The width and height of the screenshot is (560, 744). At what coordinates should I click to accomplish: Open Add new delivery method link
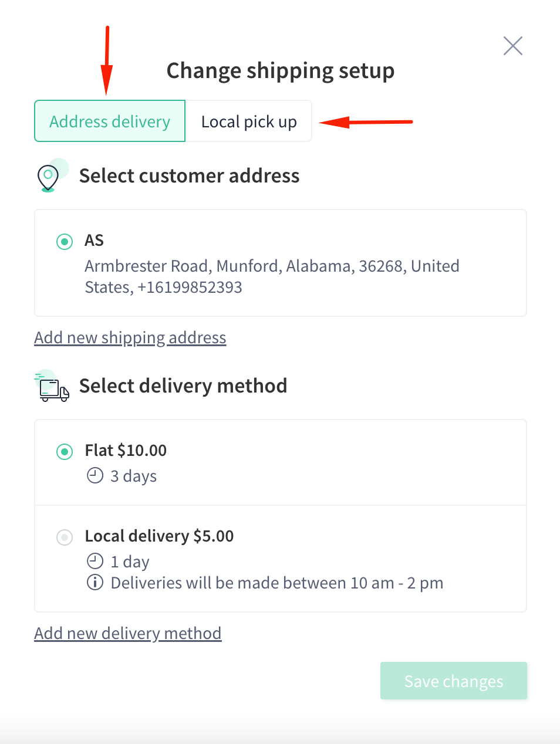pos(128,633)
